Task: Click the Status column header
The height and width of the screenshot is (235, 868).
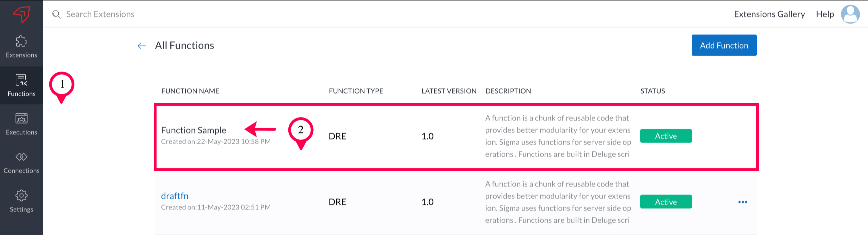Action: point(652,91)
